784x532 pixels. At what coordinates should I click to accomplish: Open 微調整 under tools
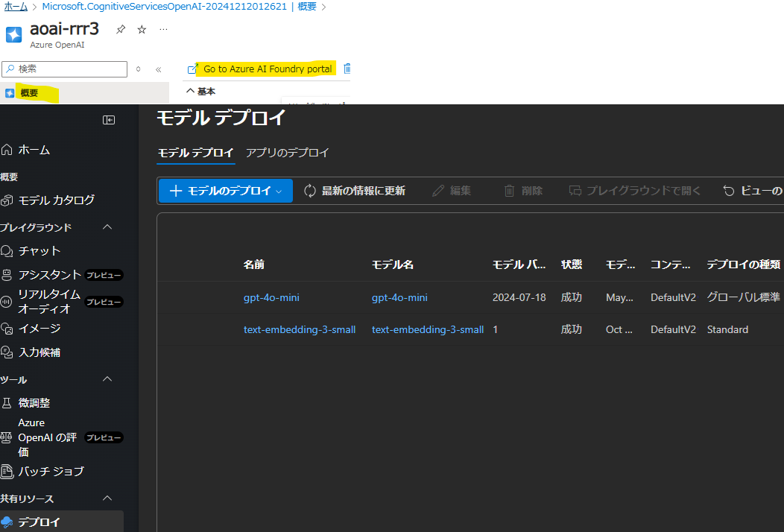pyautogui.click(x=34, y=403)
